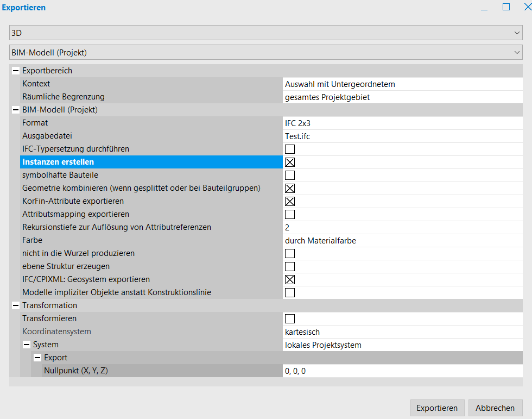This screenshot has width=532, height=419.
Task: Maximize the Exportieren window
Action: click(x=506, y=7)
